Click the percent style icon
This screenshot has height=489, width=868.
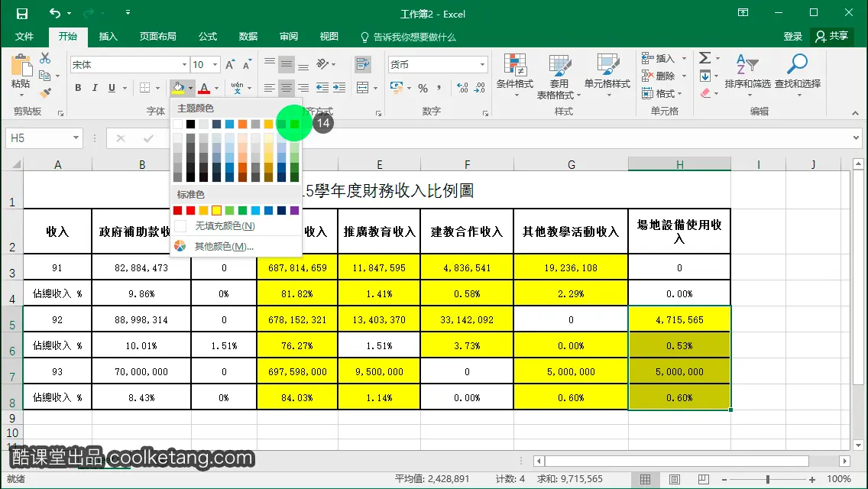[423, 88]
